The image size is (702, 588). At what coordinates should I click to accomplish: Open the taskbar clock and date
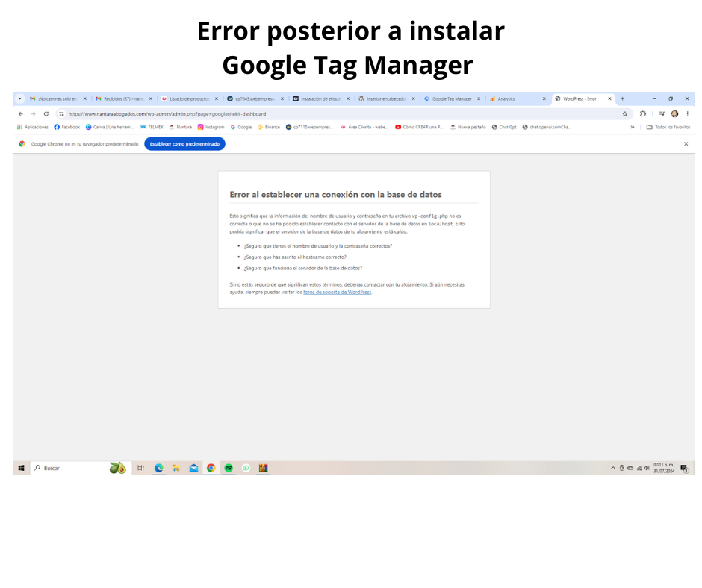664,468
